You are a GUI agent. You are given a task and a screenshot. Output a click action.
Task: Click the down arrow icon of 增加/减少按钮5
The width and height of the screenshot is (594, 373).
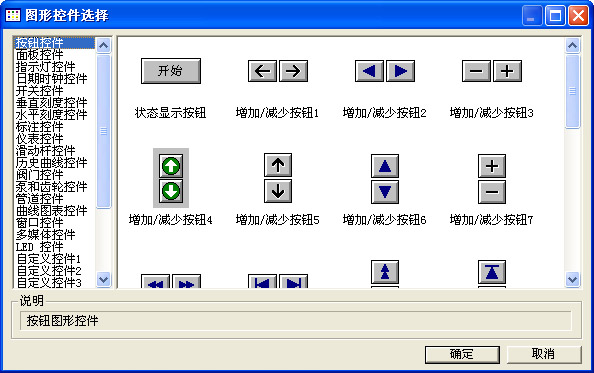[x=278, y=191]
